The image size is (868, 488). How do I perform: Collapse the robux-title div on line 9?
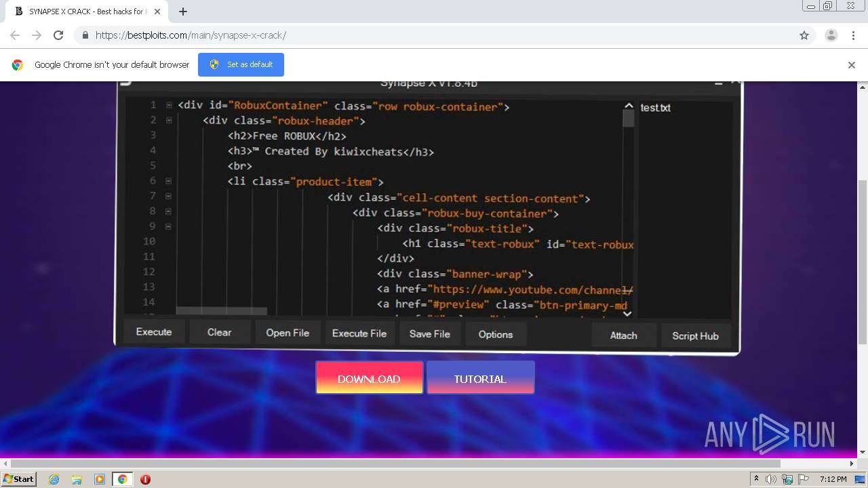coord(168,226)
